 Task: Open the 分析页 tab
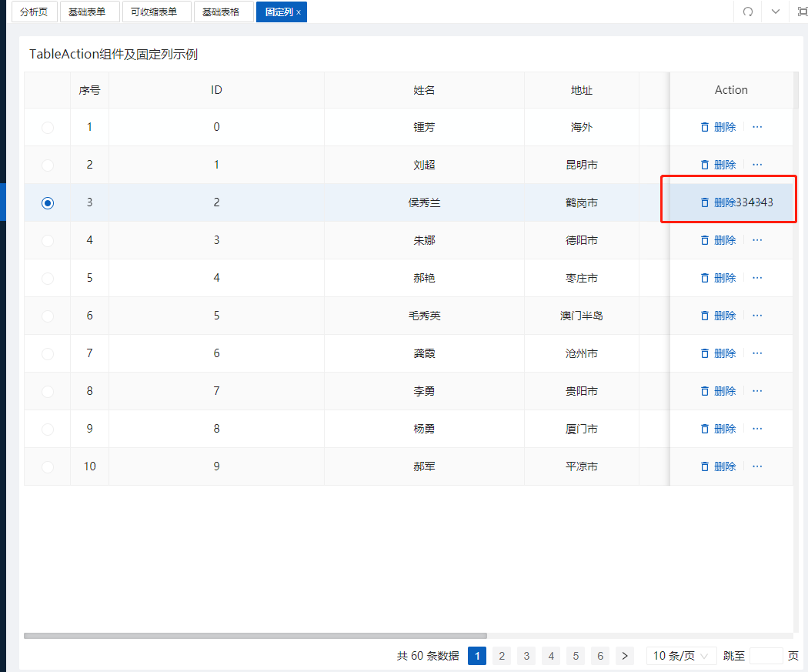34,12
